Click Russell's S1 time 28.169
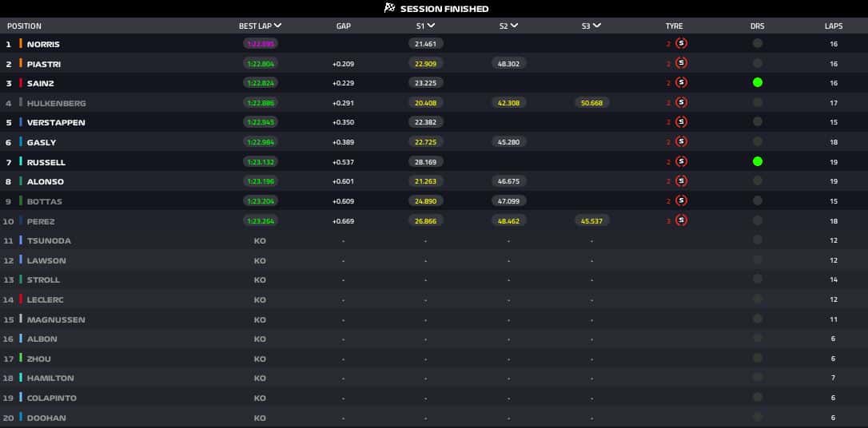The width and height of the screenshot is (868, 428). point(426,162)
